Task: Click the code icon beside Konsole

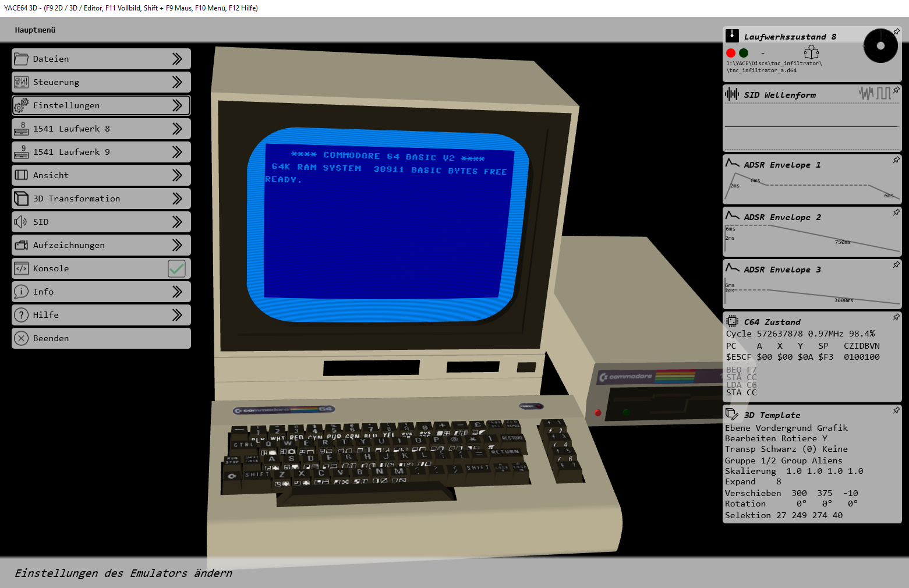Action: [x=21, y=268]
